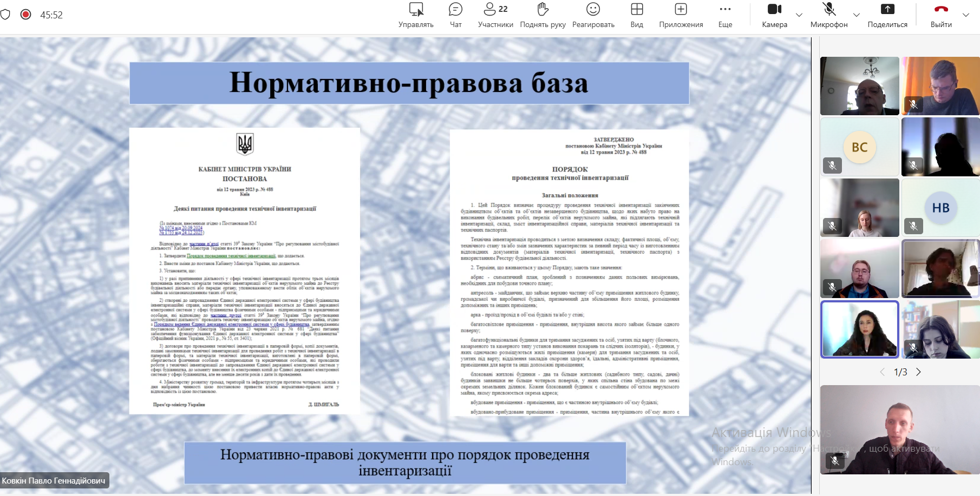Open the Чат chat panel
The width and height of the screenshot is (980, 496).
click(455, 15)
